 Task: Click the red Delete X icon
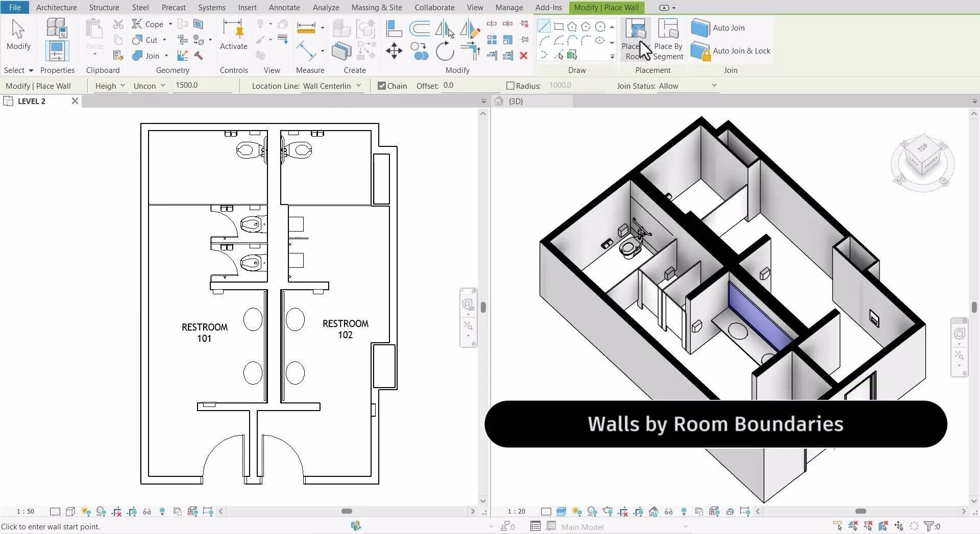(523, 56)
